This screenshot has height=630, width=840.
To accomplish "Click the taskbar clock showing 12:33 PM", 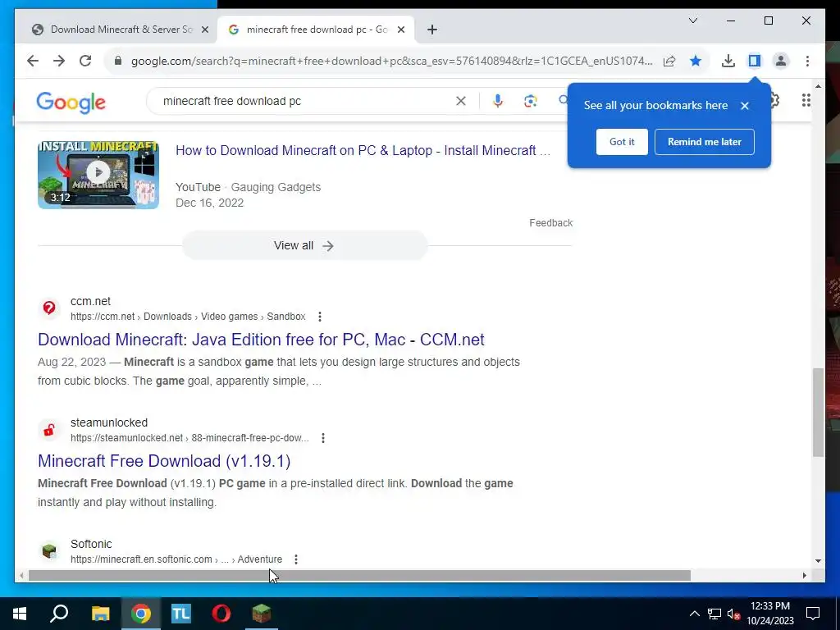I will tap(770, 614).
